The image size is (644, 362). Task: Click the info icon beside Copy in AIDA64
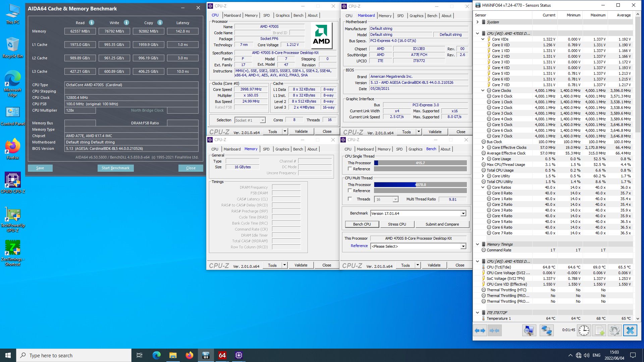(160, 22)
